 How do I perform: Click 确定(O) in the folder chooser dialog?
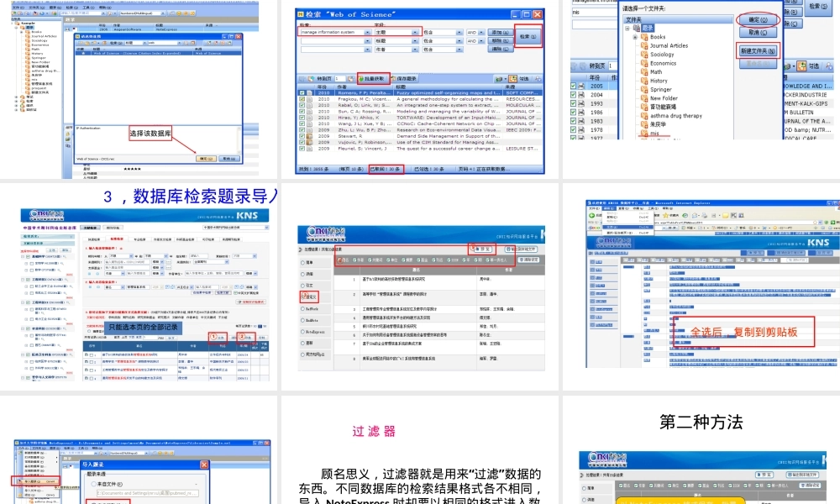coord(757,20)
